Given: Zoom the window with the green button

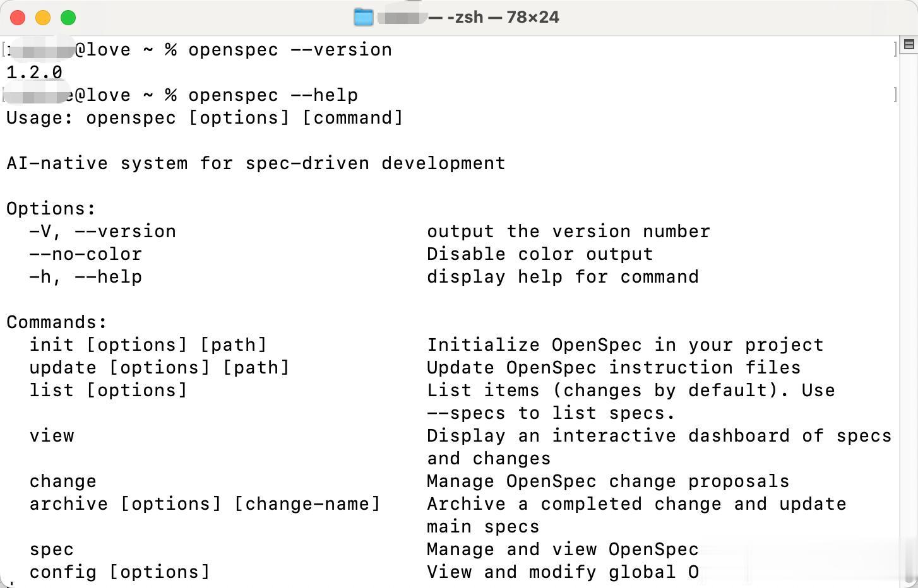Looking at the screenshot, I should pyautogui.click(x=68, y=18).
